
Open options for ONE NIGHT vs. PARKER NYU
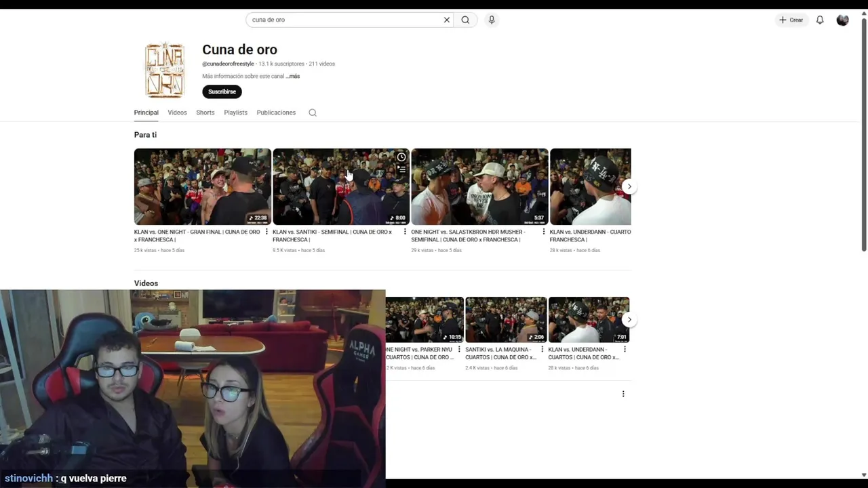[459, 350]
